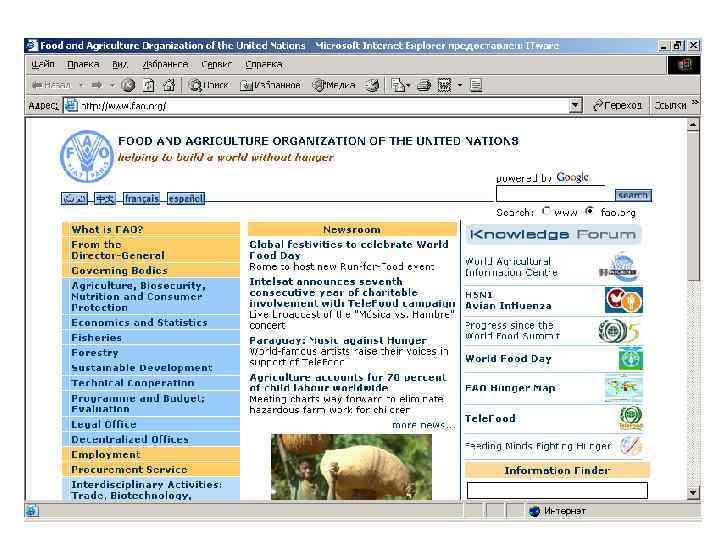Viewport: 720px width, 540px height.
Task: Click the Back arrow toolbar button
Action: pos(51,85)
